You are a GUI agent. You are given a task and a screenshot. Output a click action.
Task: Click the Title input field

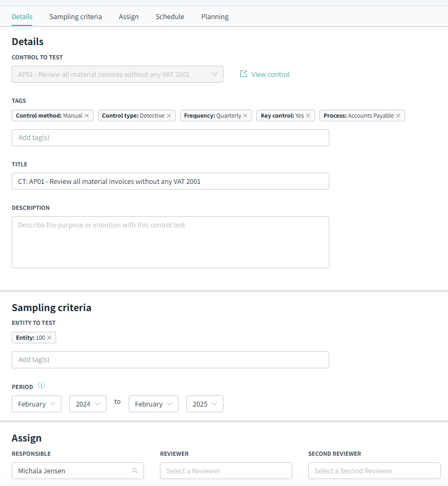[x=171, y=181]
